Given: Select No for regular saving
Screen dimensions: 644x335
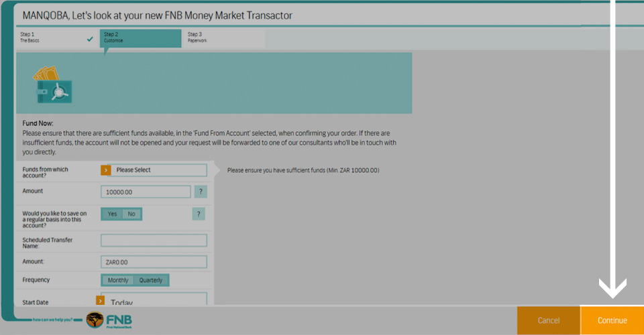Looking at the screenshot, I should point(131,214).
